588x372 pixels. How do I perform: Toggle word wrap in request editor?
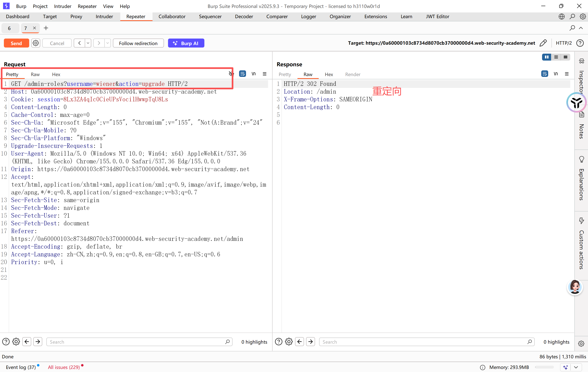click(x=242, y=74)
